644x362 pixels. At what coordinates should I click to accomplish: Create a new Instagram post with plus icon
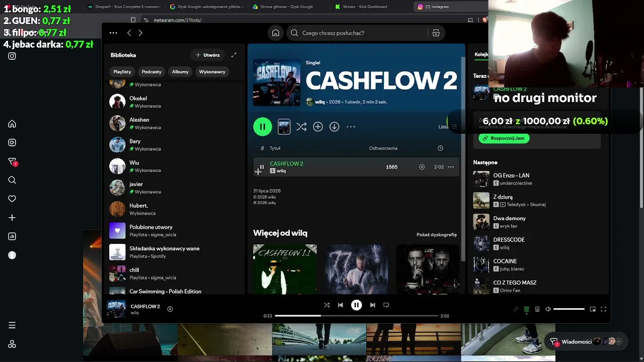click(x=12, y=218)
